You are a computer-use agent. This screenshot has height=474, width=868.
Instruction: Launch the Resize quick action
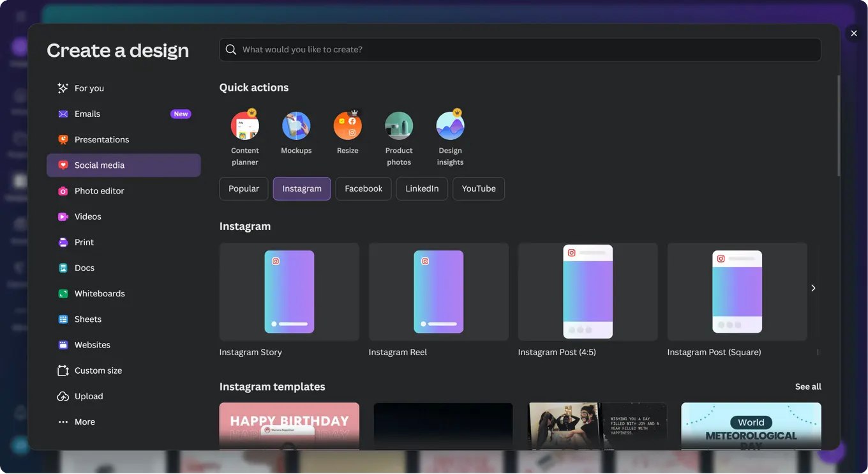click(347, 126)
